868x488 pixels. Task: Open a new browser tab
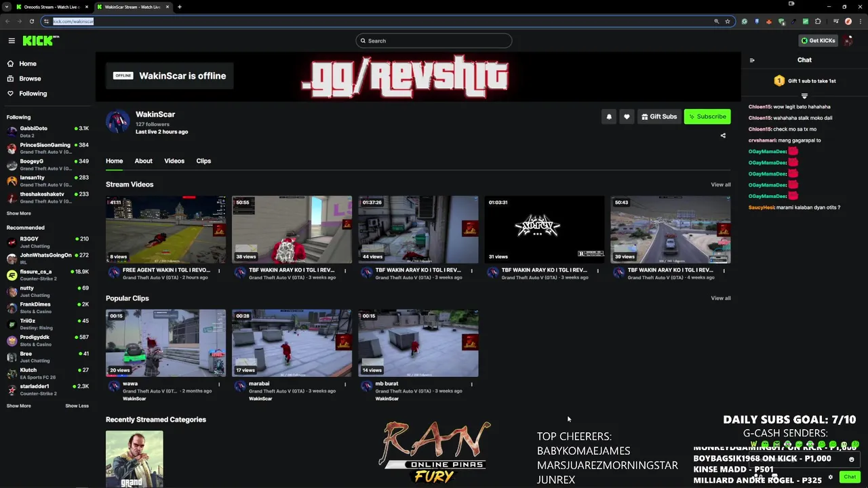[x=180, y=7]
